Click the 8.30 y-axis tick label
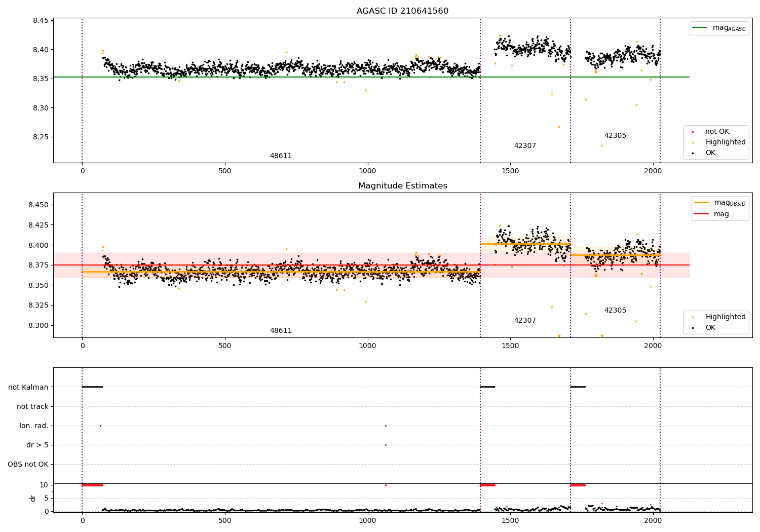 41,108
